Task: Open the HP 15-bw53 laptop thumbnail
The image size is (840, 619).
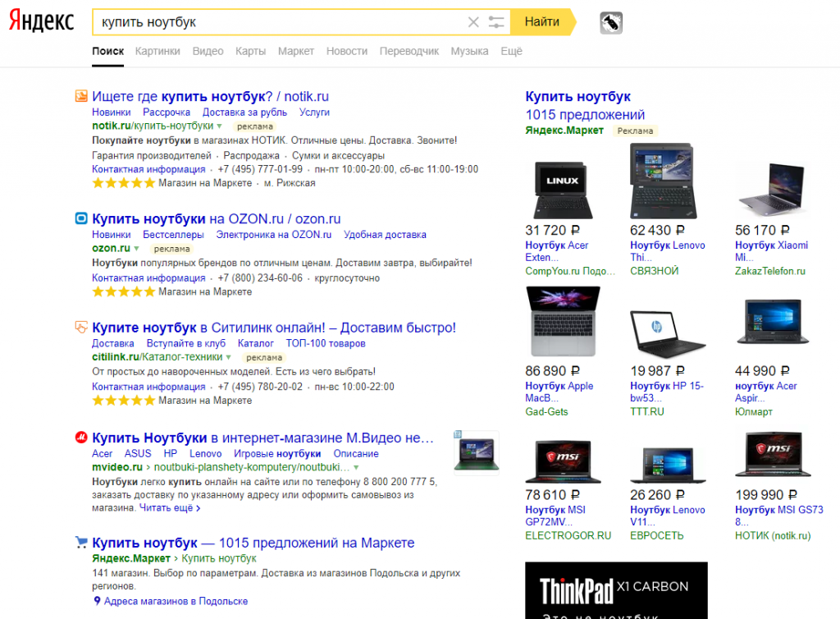Action: point(668,334)
